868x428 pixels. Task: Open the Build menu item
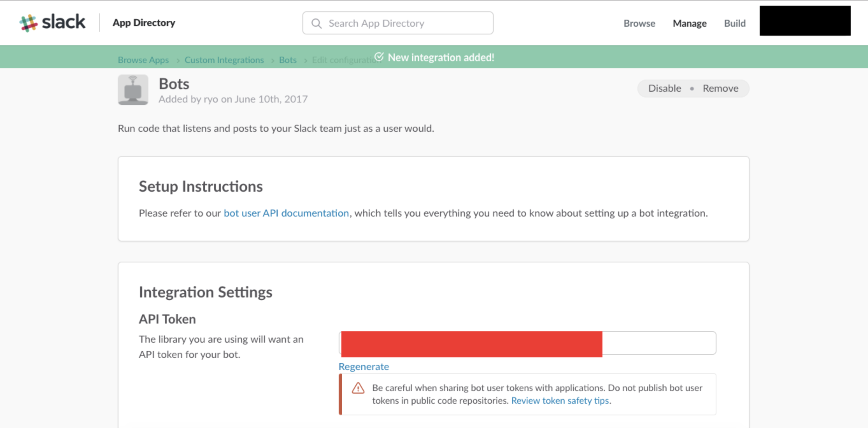(735, 23)
